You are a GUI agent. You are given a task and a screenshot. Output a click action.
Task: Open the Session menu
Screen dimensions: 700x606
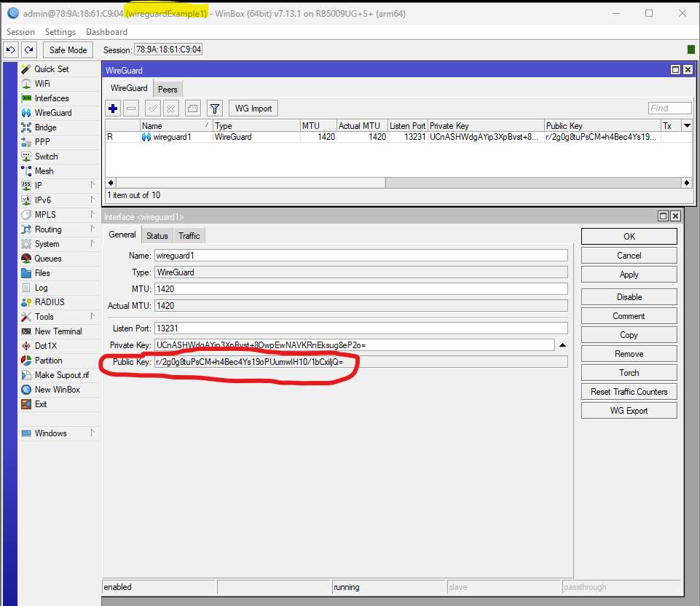click(20, 31)
